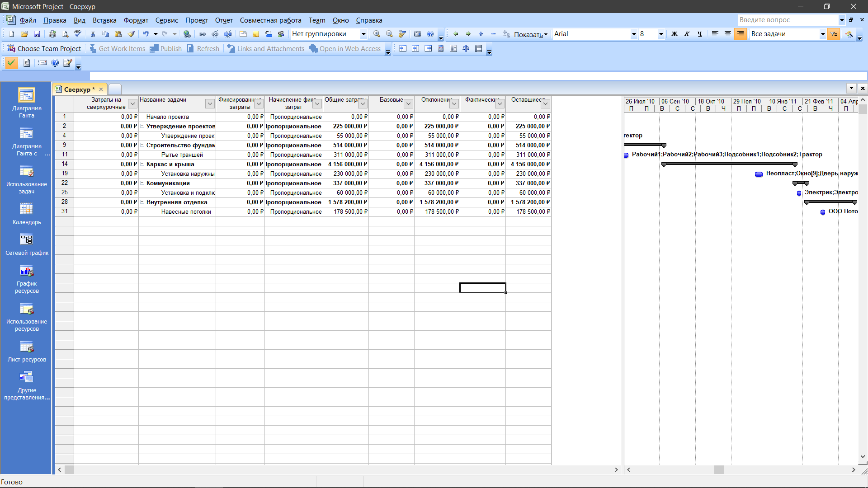This screenshot has width=868, height=488.
Task: Click Choose Team Project button
Action: (x=44, y=49)
